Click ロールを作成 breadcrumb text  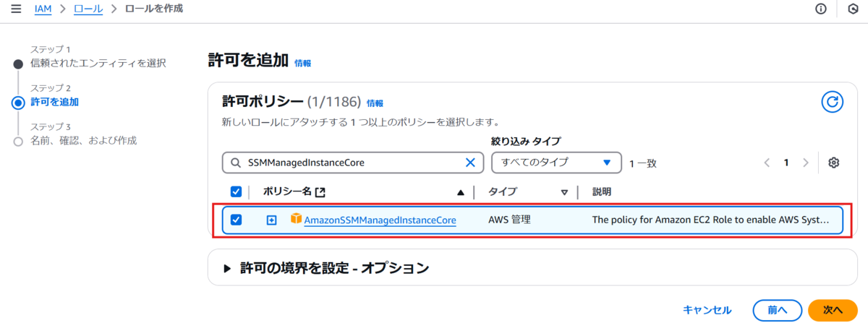point(153,9)
